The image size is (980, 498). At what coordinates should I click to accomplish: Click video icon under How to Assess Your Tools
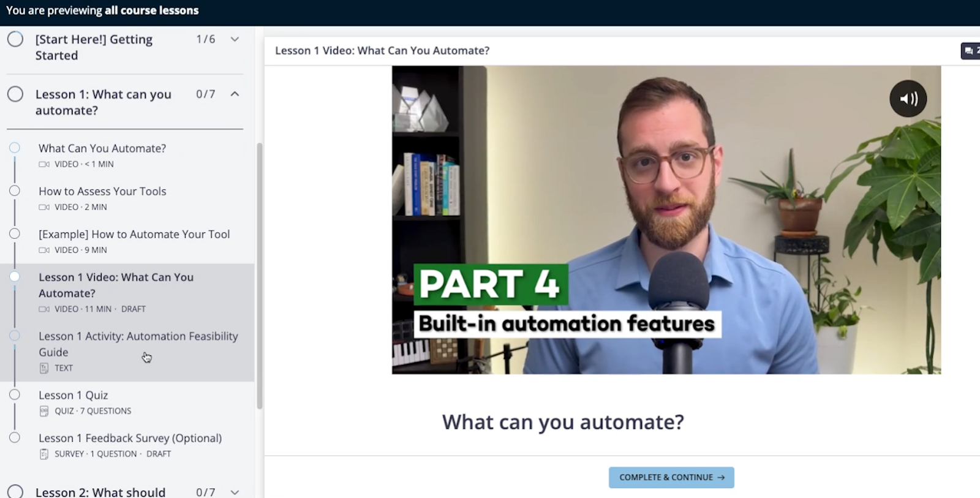[x=44, y=207]
